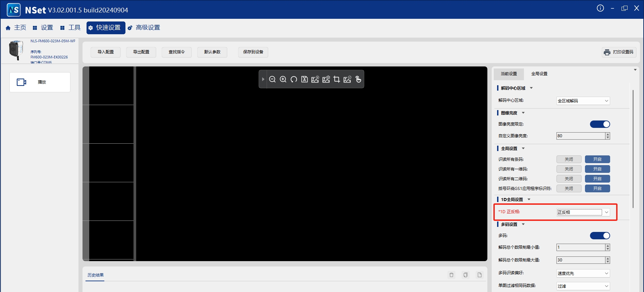This screenshot has width=644, height=292.
Task: Set 识读所有一维码 to 开启
Action: click(x=597, y=169)
